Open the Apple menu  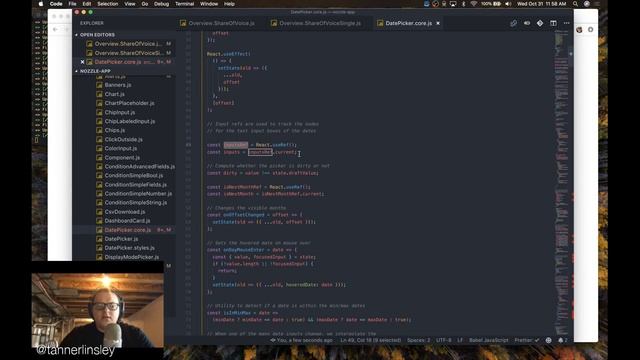(41, 4)
